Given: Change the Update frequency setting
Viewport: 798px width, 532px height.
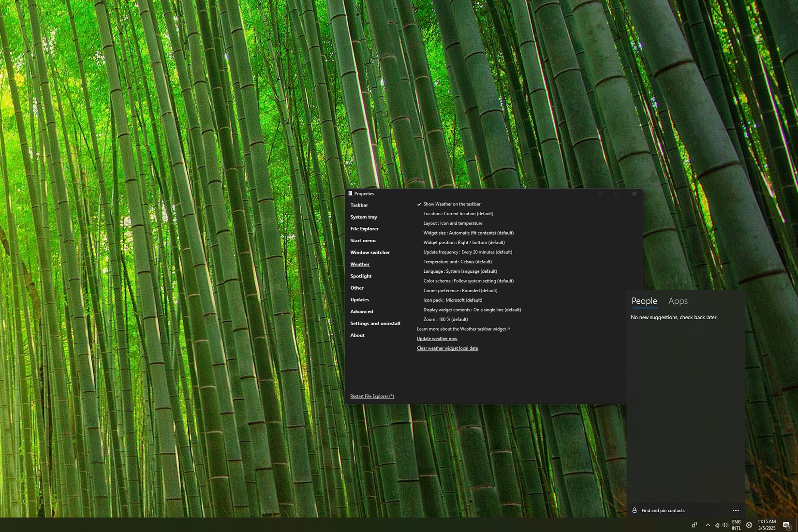Looking at the screenshot, I should tap(467, 252).
